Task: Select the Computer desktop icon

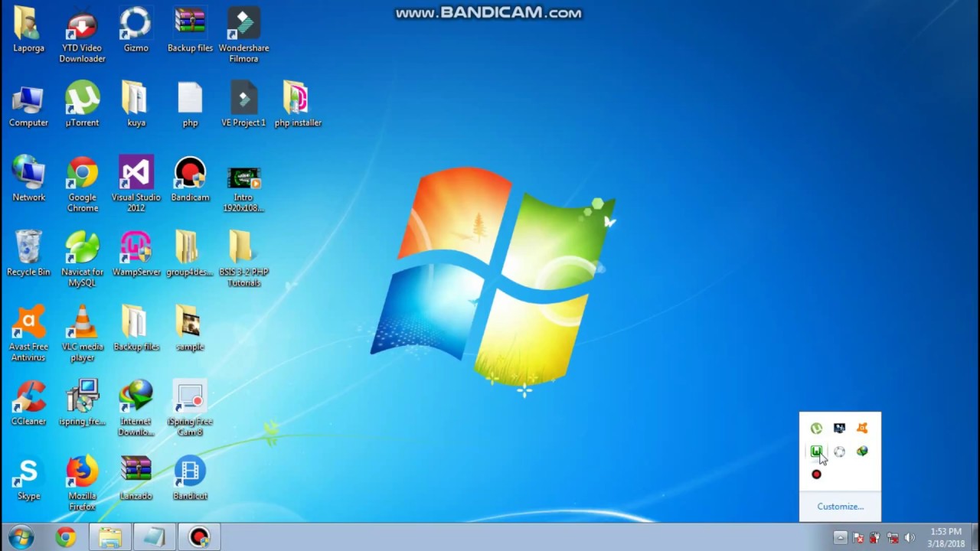Action: (28, 106)
